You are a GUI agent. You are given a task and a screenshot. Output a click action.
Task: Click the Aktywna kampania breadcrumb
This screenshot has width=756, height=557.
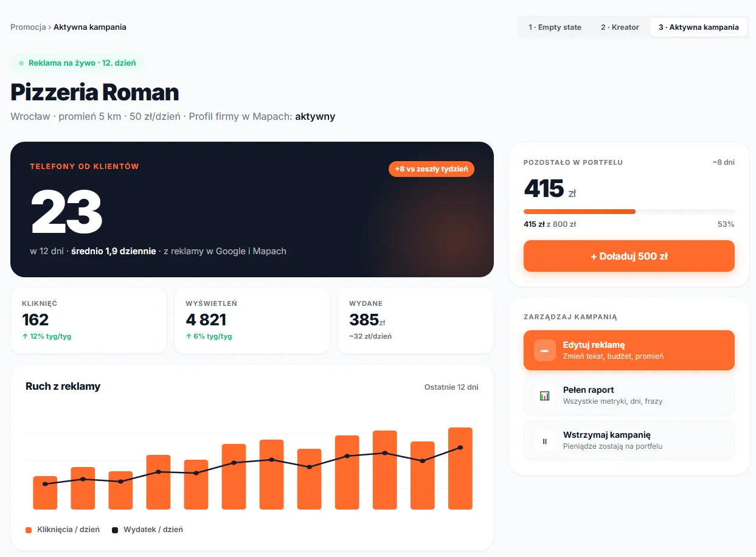tap(90, 27)
